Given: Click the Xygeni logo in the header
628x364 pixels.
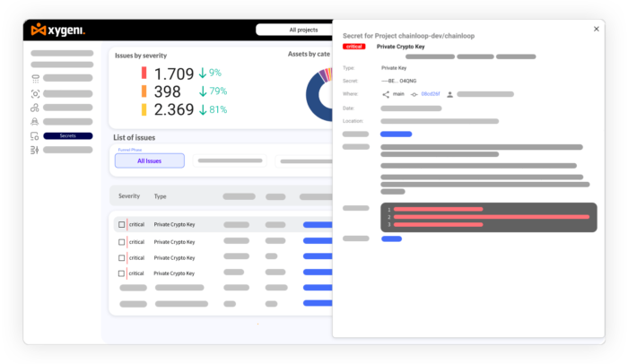Looking at the screenshot, I should coord(58,30).
